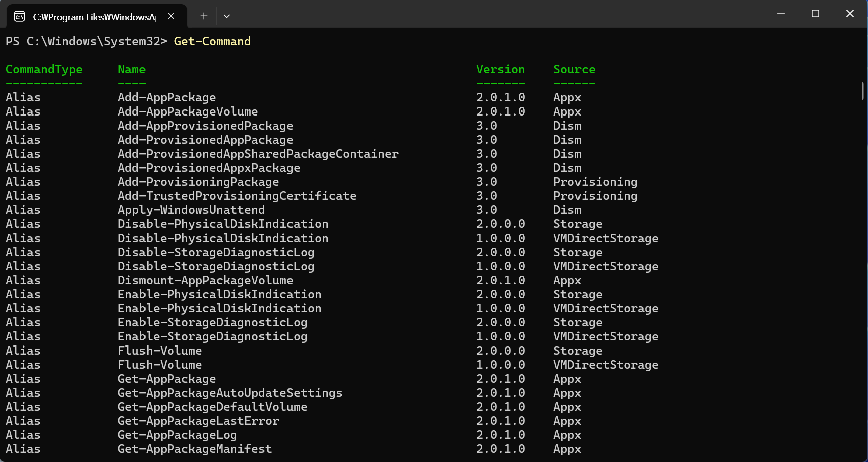Click the Name column header
The image size is (868, 462).
click(131, 69)
